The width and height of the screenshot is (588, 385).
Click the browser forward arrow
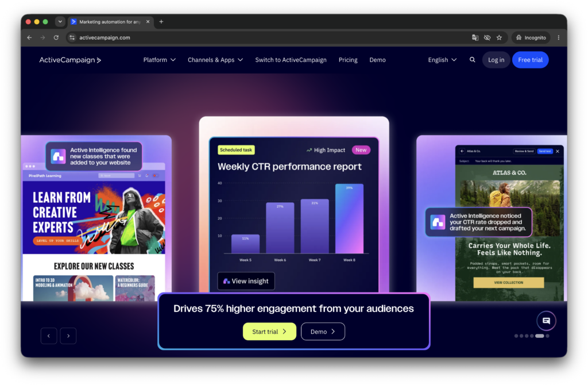(x=42, y=37)
